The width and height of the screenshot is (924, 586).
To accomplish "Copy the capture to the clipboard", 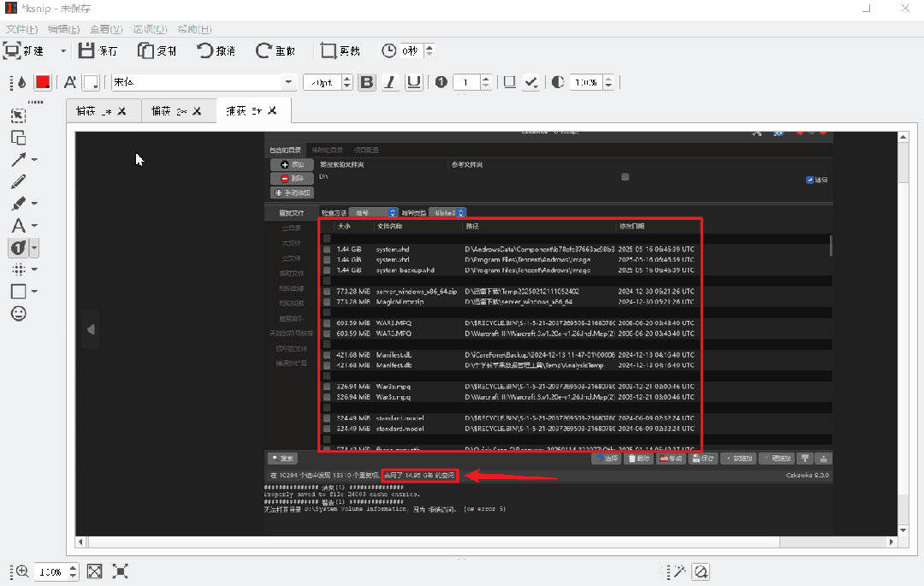I will pyautogui.click(x=157, y=50).
